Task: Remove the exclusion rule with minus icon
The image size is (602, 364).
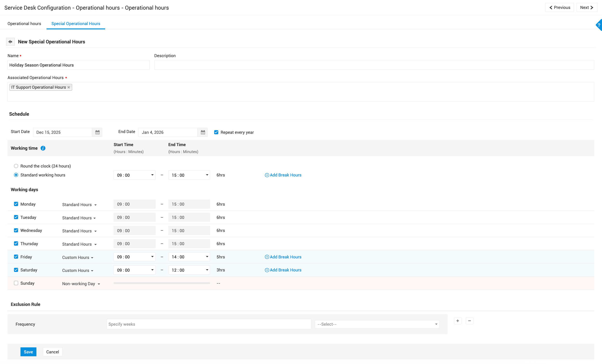Action: pos(469,321)
